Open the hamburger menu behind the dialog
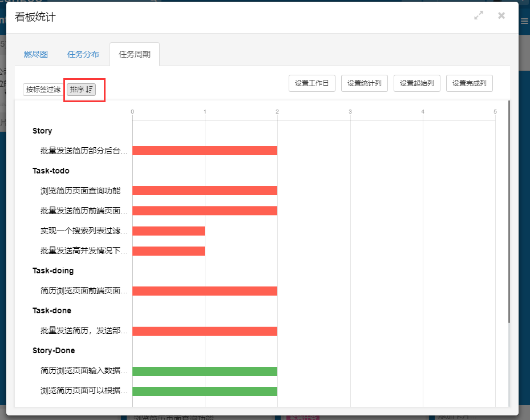 click(524, 21)
